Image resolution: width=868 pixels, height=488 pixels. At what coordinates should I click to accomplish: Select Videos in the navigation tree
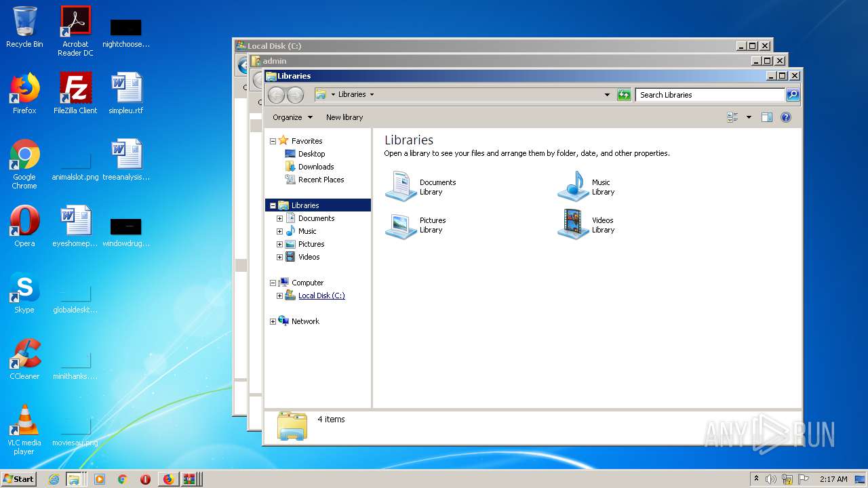[309, 257]
